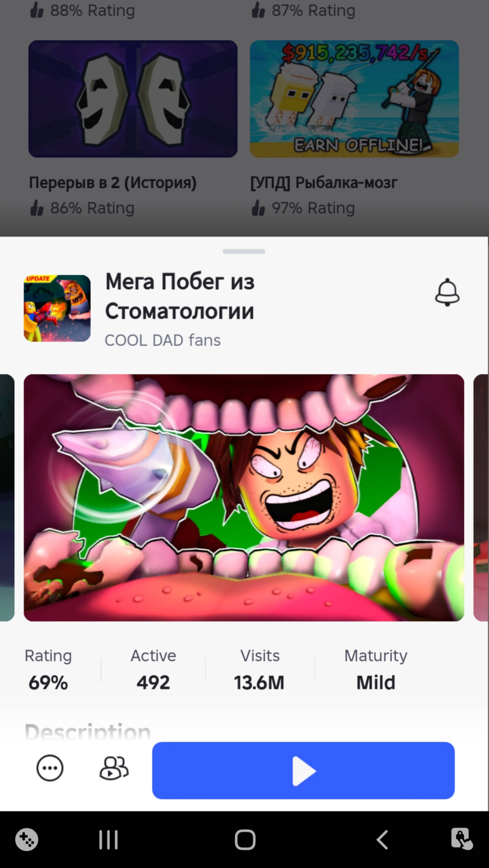Open the three-dots more options menu
This screenshot has width=489, height=868.
coord(50,768)
